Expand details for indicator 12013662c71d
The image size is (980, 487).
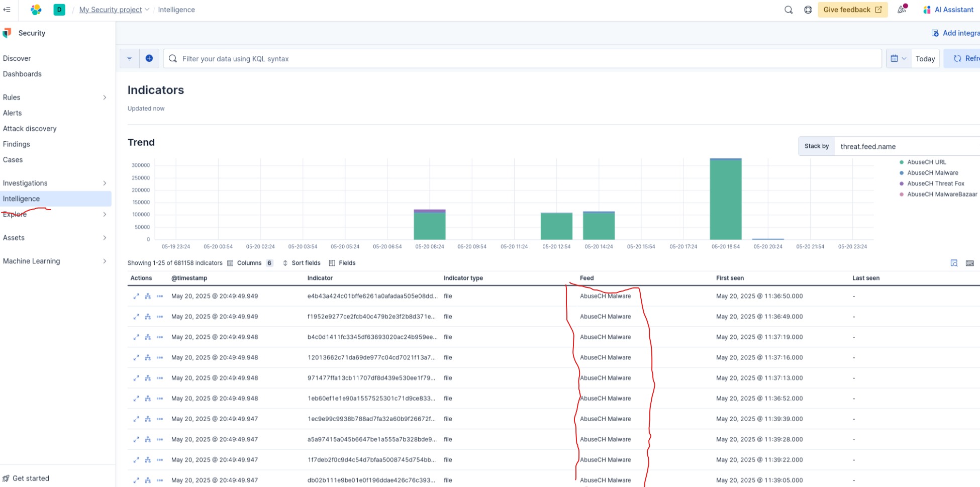click(136, 358)
